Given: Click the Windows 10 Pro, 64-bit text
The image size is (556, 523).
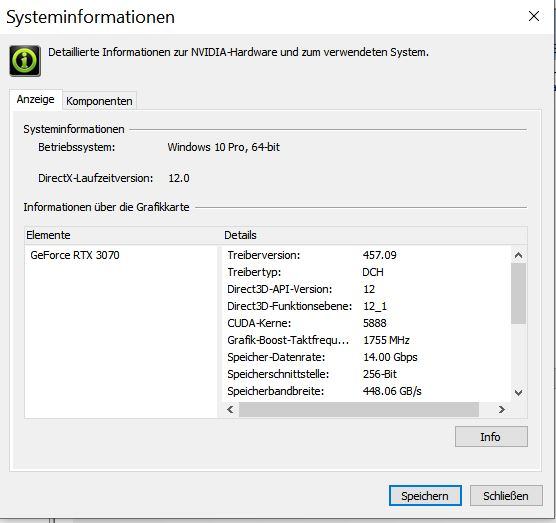Looking at the screenshot, I should 224,147.
